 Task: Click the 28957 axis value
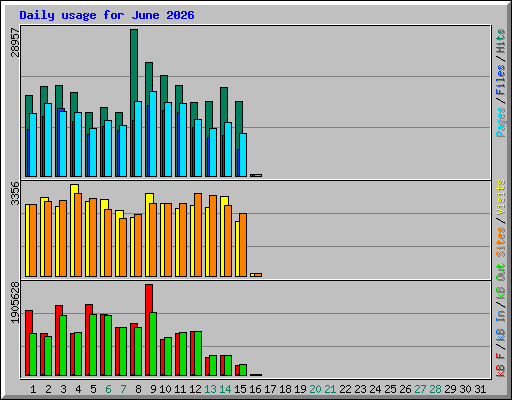15,42
